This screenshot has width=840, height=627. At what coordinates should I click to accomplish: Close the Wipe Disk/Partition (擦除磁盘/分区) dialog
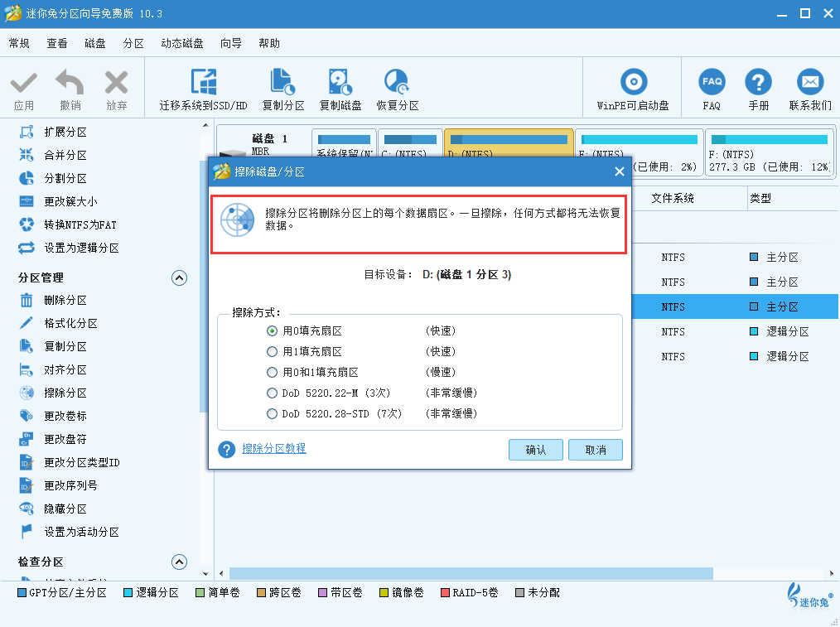pos(620,171)
